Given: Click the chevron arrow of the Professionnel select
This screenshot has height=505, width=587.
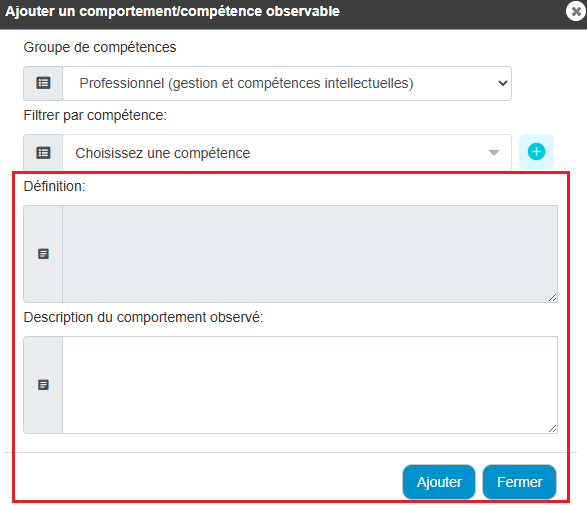Looking at the screenshot, I should coord(503,83).
